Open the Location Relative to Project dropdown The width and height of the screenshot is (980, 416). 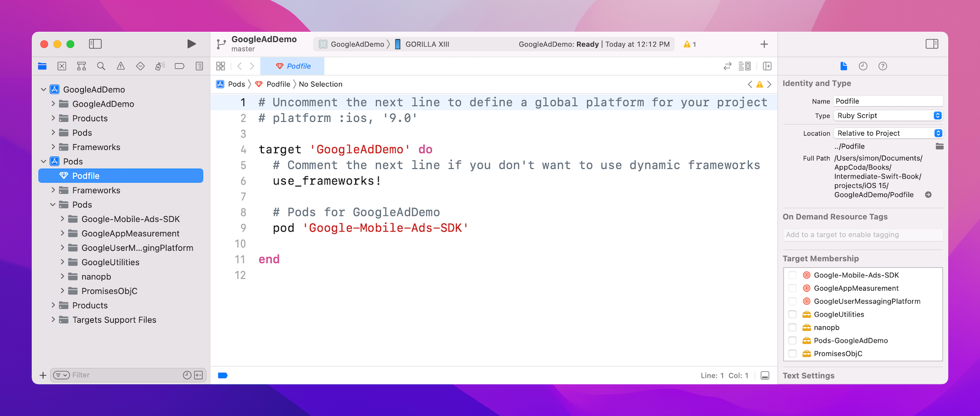(888, 133)
